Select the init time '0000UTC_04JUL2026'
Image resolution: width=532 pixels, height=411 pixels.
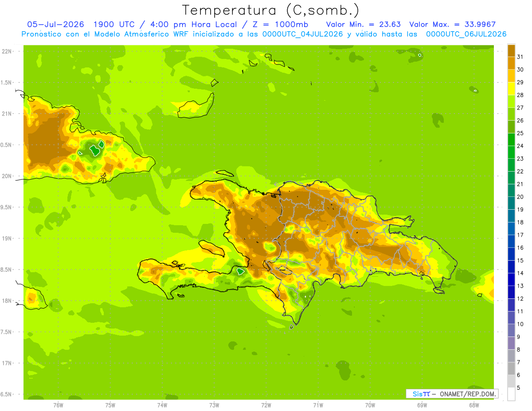click(302, 34)
